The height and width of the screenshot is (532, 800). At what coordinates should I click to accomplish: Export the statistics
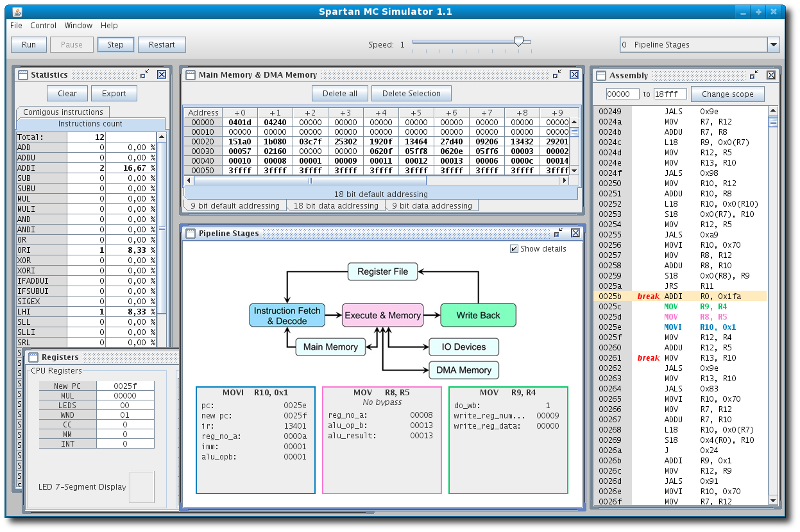point(114,94)
